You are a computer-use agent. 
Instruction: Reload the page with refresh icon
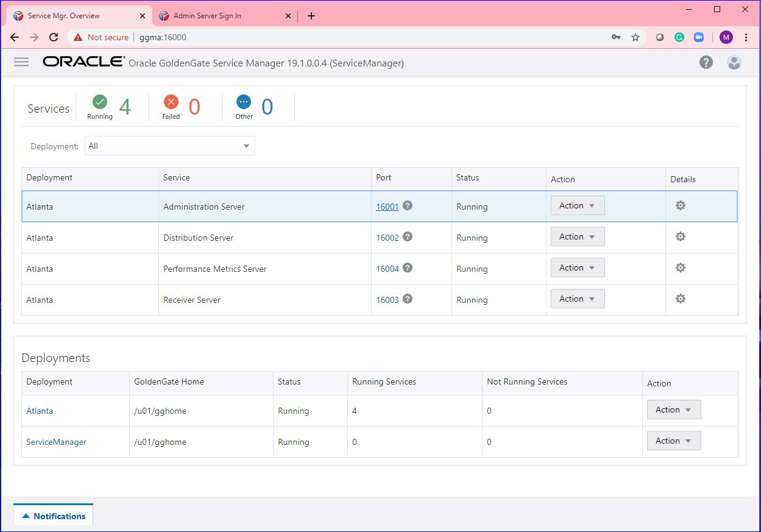tap(54, 37)
